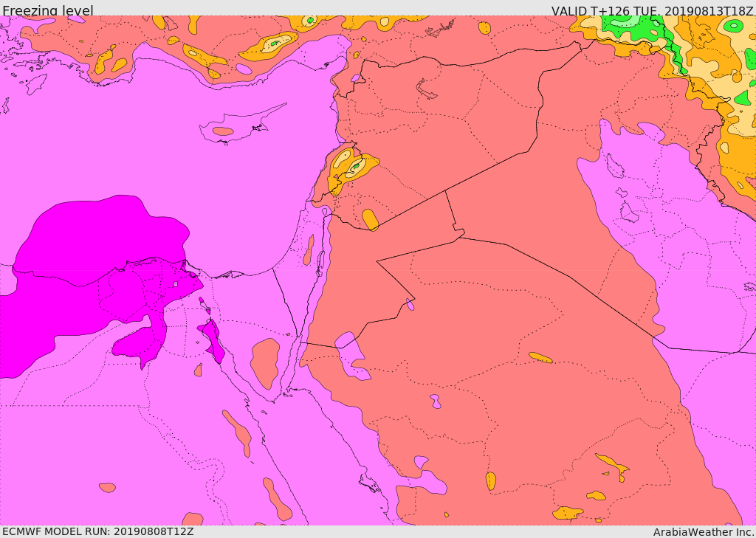
Task: Click the 'VALID T+126 TUE. 20190813T18Z' label
Action: (653, 10)
